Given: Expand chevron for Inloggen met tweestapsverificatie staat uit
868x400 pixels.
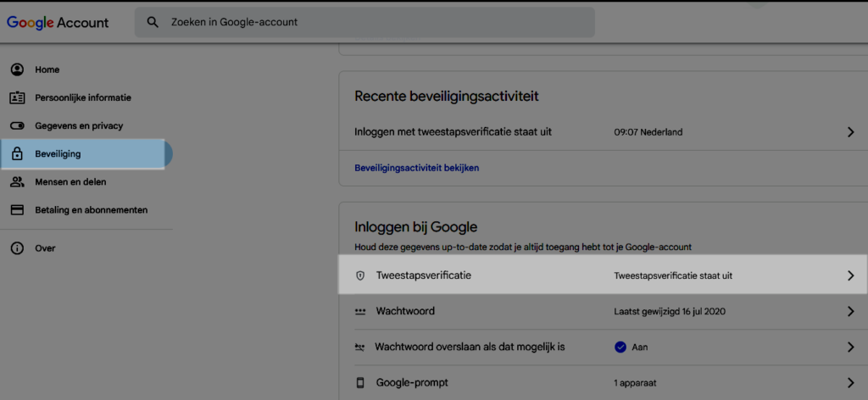Looking at the screenshot, I should click(x=851, y=132).
